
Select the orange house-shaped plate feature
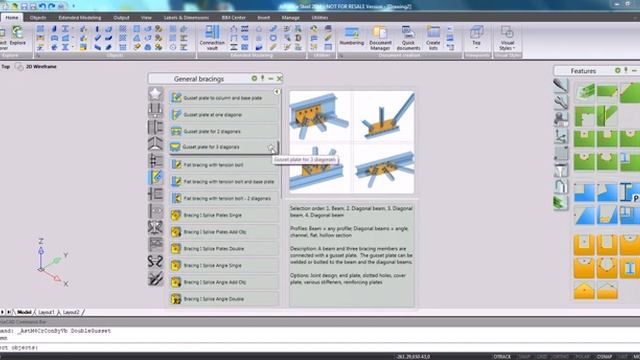click(584, 290)
